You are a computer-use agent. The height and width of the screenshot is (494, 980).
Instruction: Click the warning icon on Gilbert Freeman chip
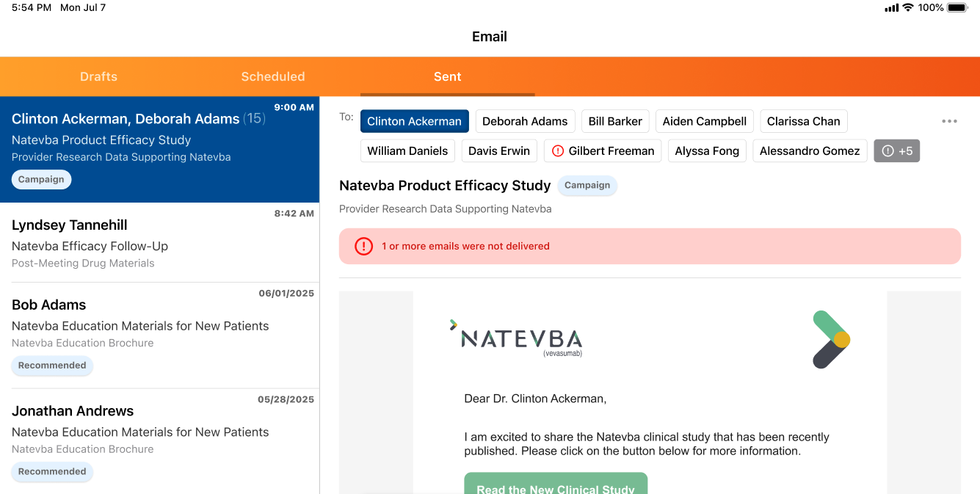[x=557, y=151]
